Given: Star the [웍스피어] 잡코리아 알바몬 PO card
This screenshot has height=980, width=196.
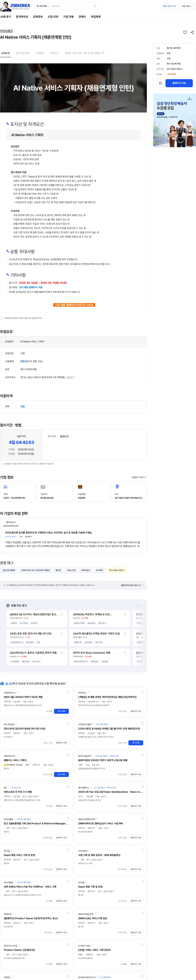Looking at the screenshot, I should click(68, 723).
